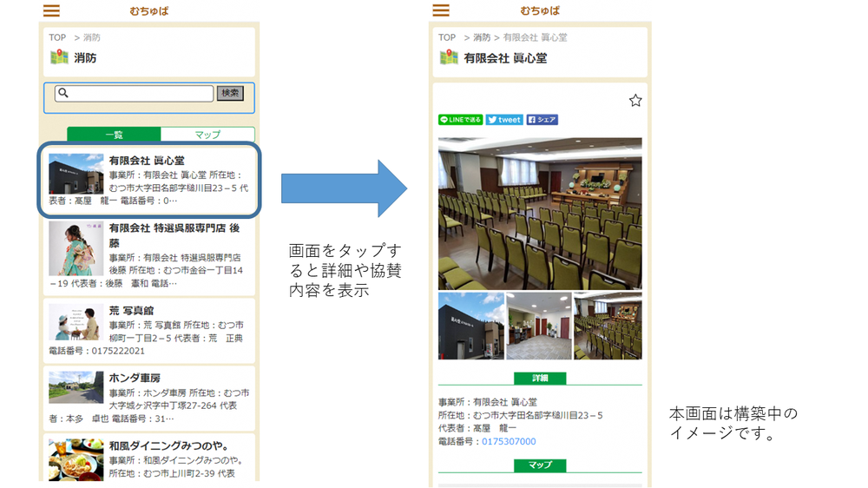This screenshot has width=868, height=488.
Task: Go to TOP breadcrumb in right screen
Action: [447, 37]
